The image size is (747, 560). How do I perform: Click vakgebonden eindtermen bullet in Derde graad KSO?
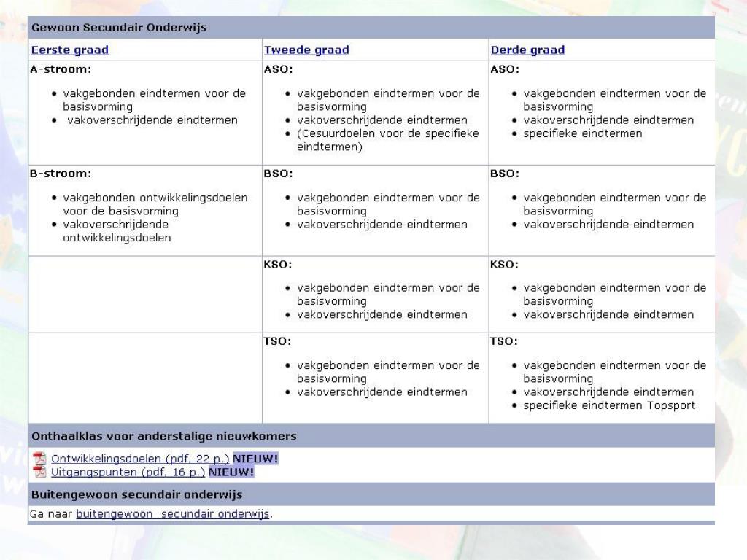tap(614, 295)
